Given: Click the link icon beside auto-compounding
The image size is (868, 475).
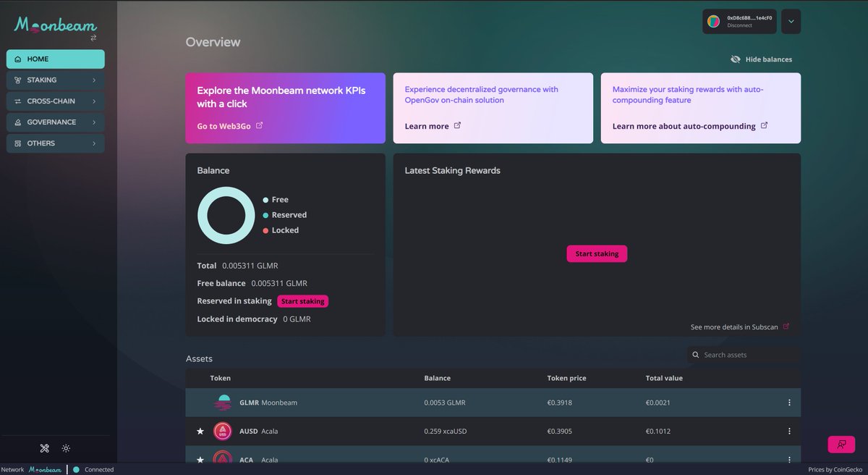Looking at the screenshot, I should (x=765, y=125).
